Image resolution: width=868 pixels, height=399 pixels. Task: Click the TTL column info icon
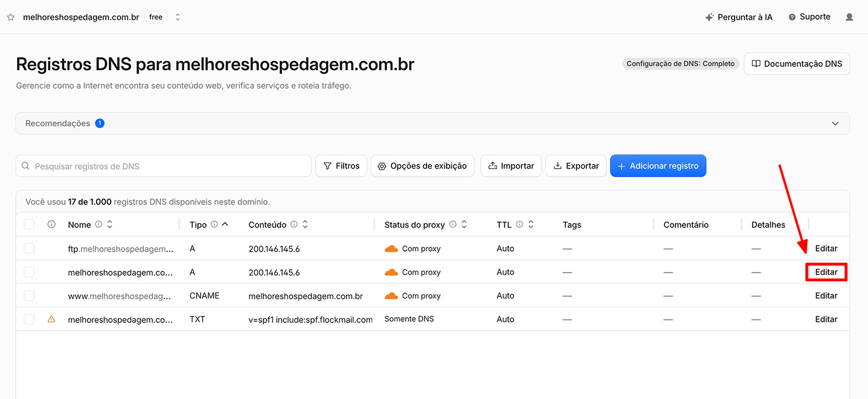(x=519, y=224)
